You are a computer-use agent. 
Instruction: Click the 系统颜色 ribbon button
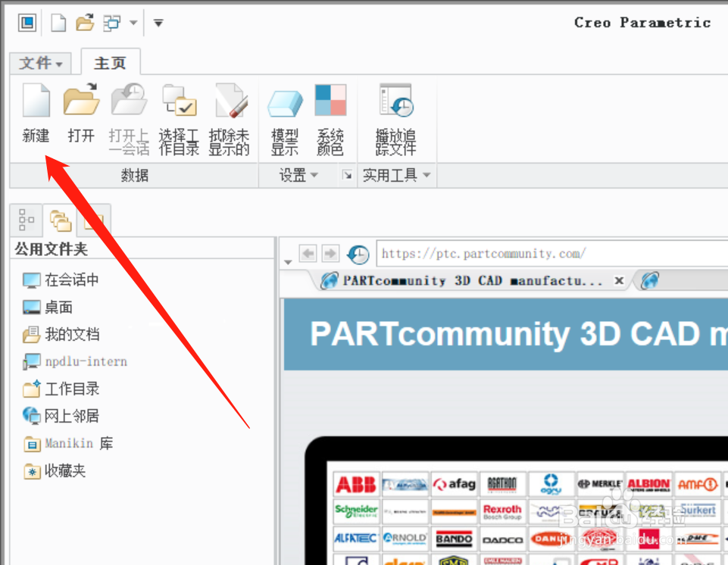330,120
